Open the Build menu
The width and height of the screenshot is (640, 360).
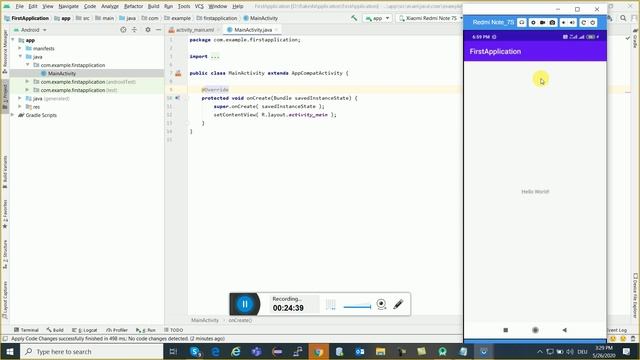pos(153,7)
